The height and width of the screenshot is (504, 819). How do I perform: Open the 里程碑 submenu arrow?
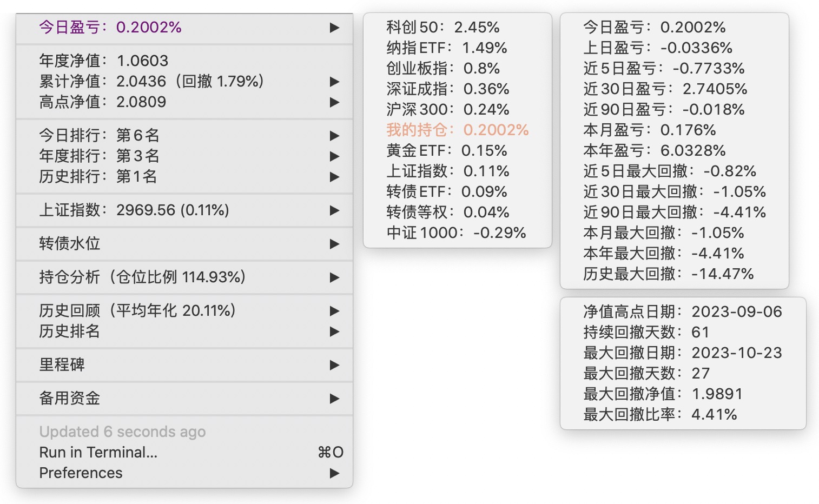(334, 365)
